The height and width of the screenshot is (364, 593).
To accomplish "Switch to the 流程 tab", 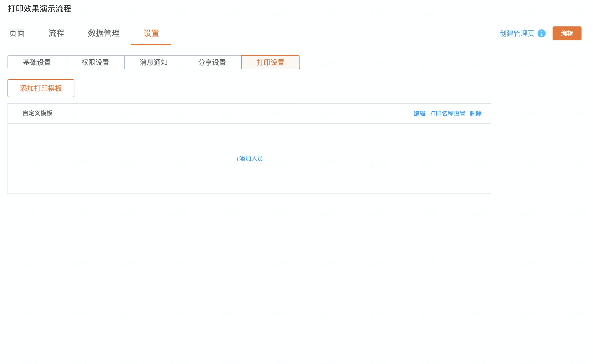I will point(56,33).
